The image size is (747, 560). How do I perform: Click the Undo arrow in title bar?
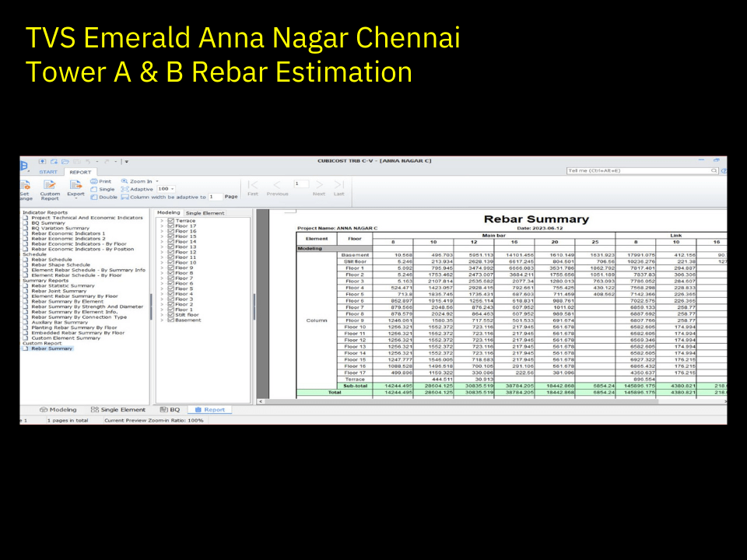(88, 162)
